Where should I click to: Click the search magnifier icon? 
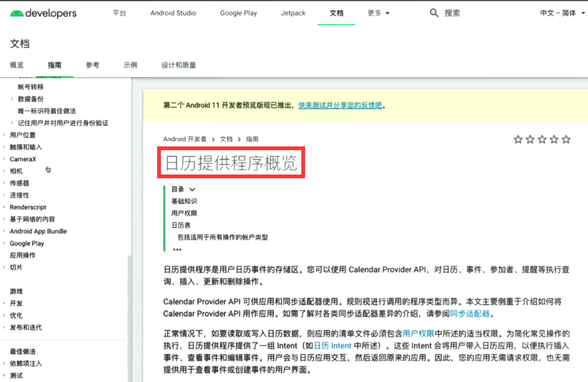click(x=434, y=13)
